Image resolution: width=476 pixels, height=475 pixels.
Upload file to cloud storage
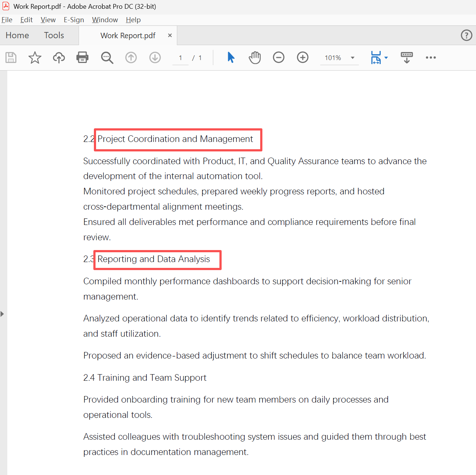point(59,58)
